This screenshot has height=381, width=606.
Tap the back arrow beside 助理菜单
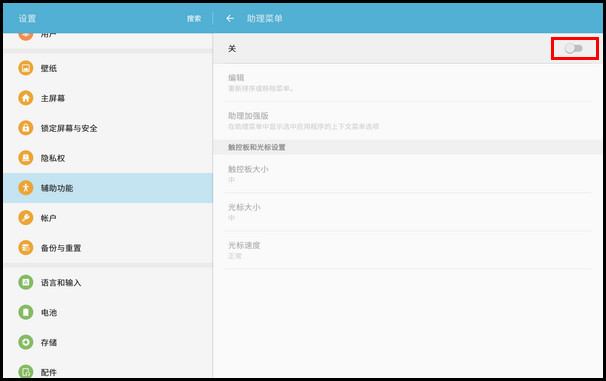pos(230,18)
